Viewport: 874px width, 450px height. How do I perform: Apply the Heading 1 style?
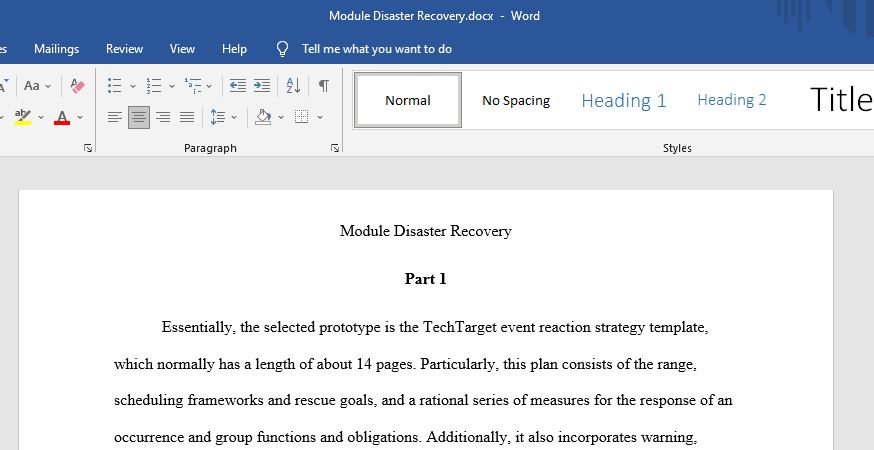click(x=624, y=100)
